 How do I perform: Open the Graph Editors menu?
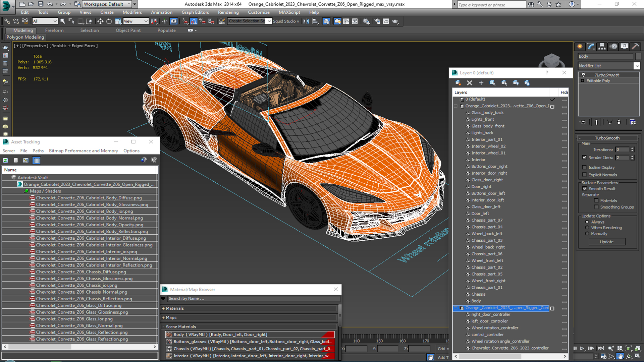point(195,12)
